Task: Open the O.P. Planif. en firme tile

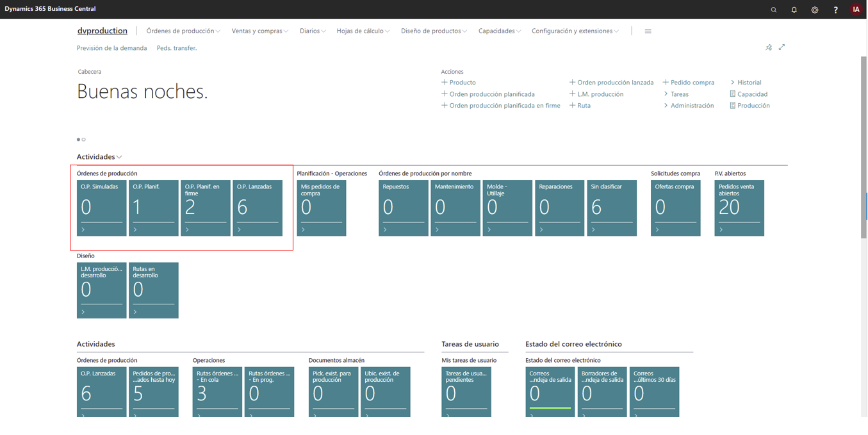Action: (x=206, y=208)
